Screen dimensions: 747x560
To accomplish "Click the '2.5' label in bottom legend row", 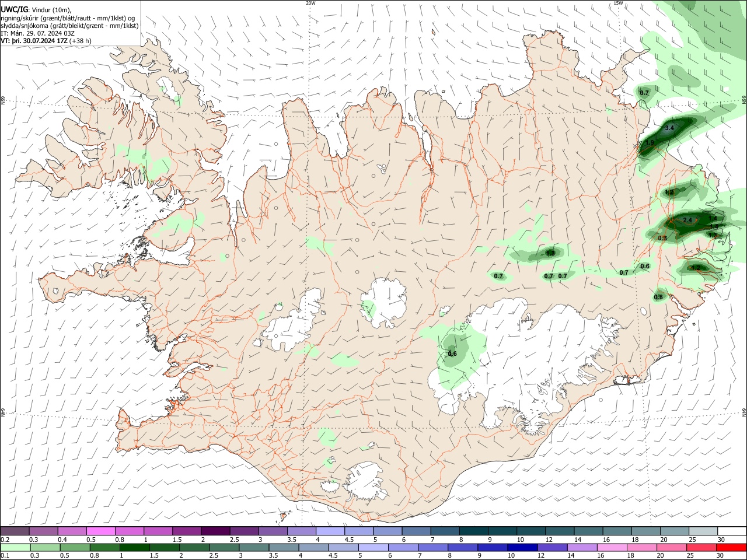I will 213,556.
